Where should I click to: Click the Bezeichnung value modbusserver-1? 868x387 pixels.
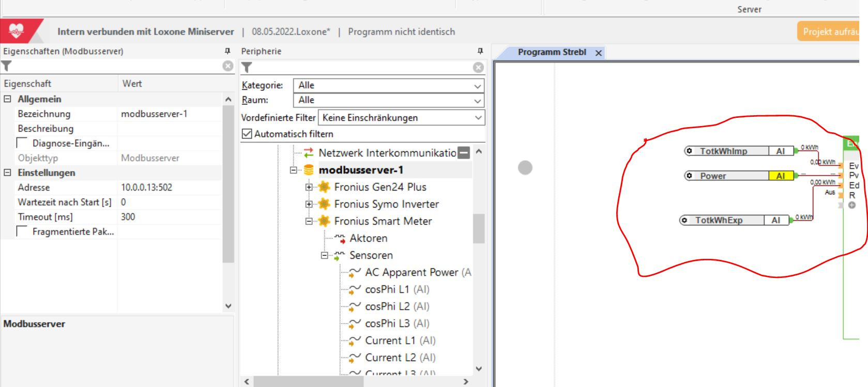(x=154, y=114)
